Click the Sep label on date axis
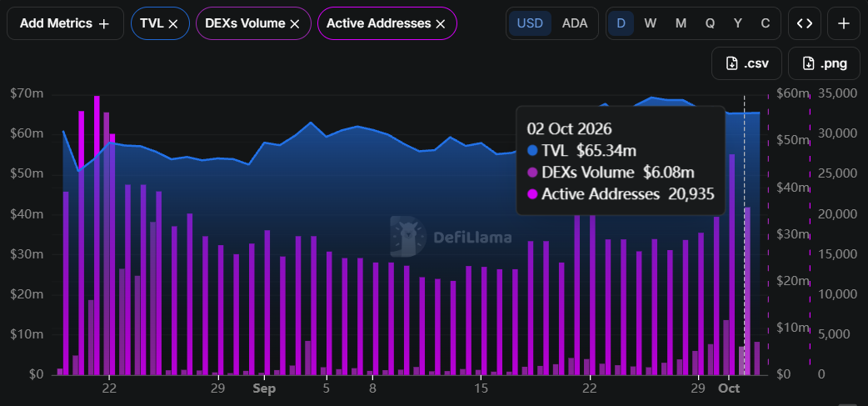 pyautogui.click(x=264, y=388)
